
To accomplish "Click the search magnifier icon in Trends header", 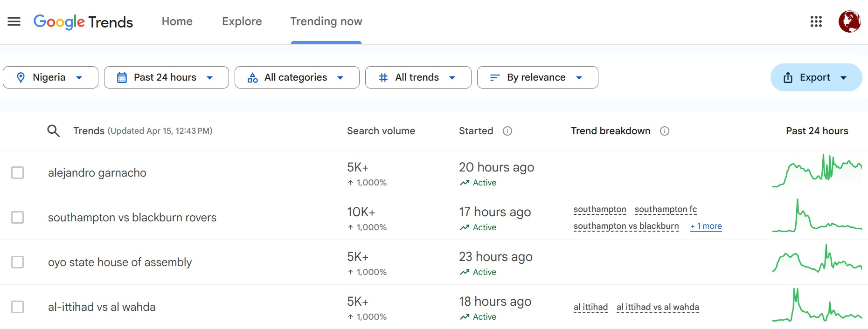I will point(54,131).
